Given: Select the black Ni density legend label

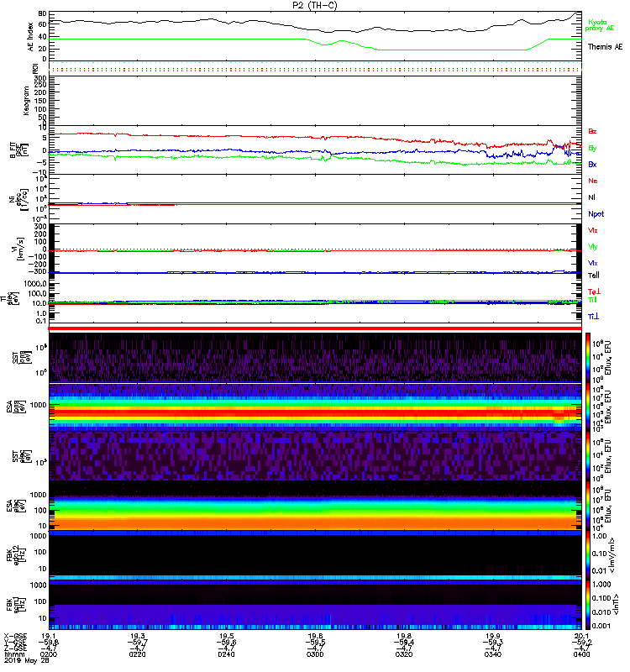Looking at the screenshot, I should (x=592, y=197).
